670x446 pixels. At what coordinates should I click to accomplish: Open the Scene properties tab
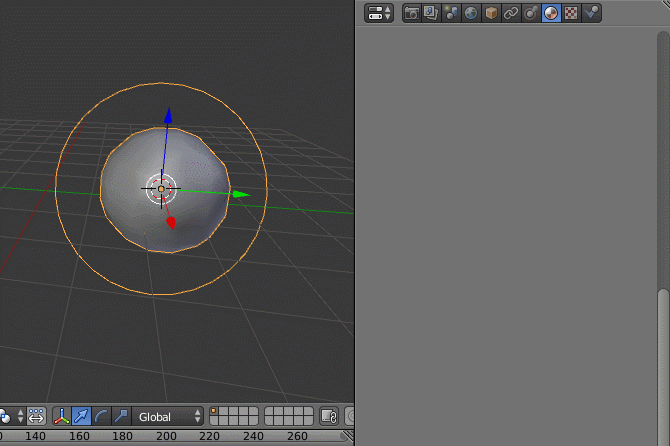pyautogui.click(x=451, y=13)
